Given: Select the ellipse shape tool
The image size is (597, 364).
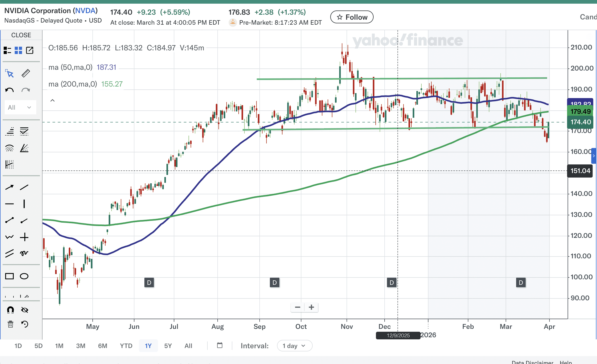Looking at the screenshot, I should click(x=24, y=276).
